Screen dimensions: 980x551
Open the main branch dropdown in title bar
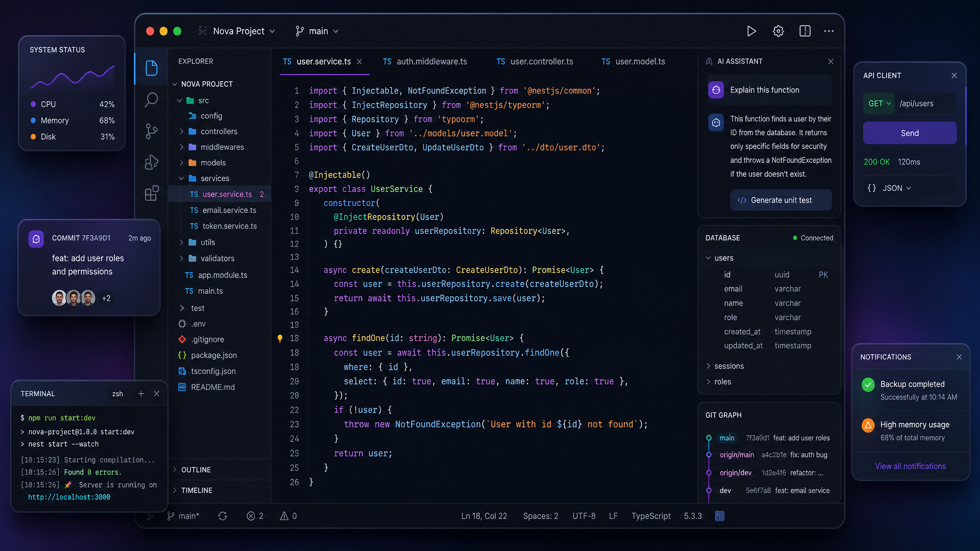coord(317,31)
